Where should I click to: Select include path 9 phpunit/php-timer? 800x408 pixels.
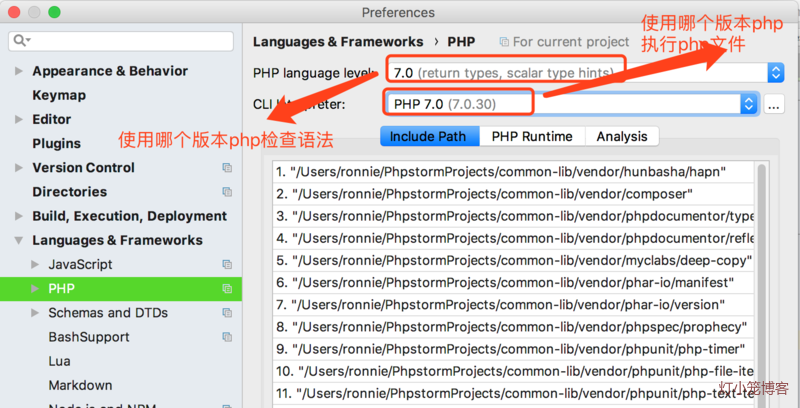click(514, 349)
